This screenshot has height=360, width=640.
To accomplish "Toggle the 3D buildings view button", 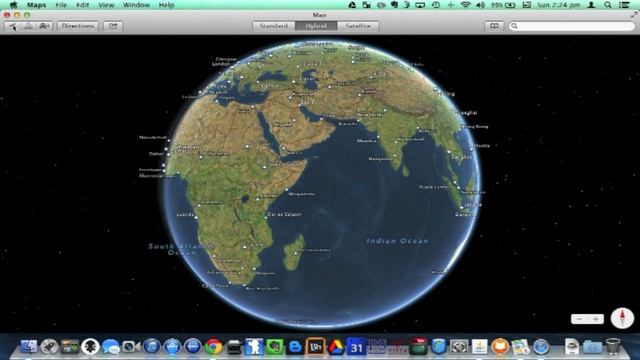I will (29, 26).
